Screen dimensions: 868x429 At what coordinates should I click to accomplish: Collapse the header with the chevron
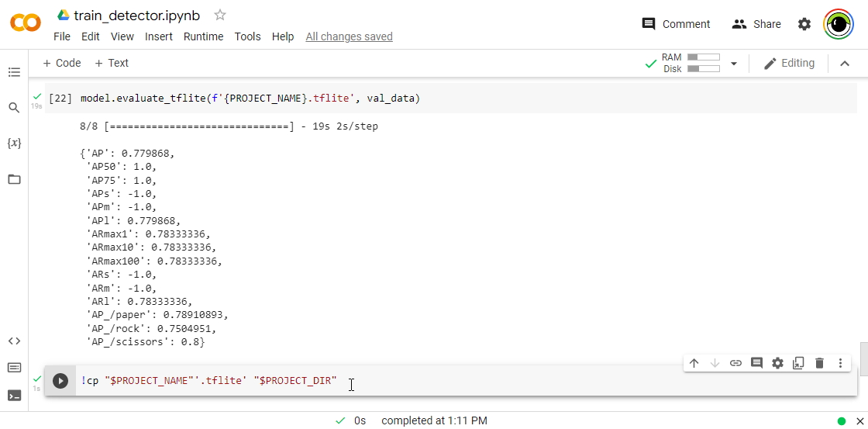point(845,64)
